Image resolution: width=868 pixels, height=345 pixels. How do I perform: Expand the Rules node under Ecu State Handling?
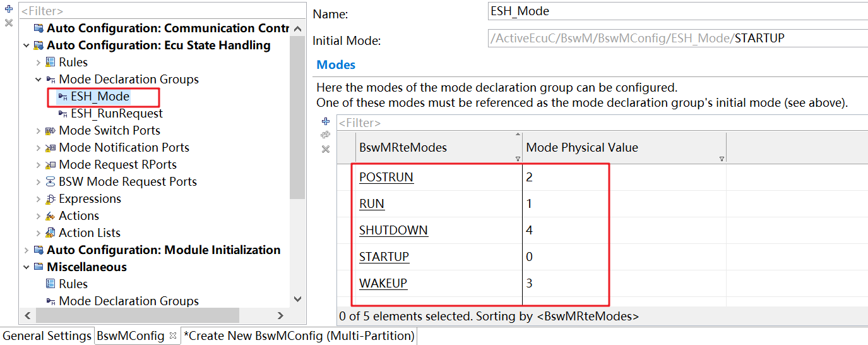pyautogui.click(x=39, y=63)
